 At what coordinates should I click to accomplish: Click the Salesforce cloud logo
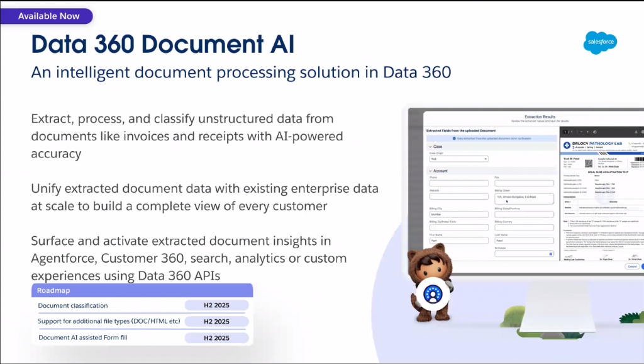pyautogui.click(x=599, y=42)
